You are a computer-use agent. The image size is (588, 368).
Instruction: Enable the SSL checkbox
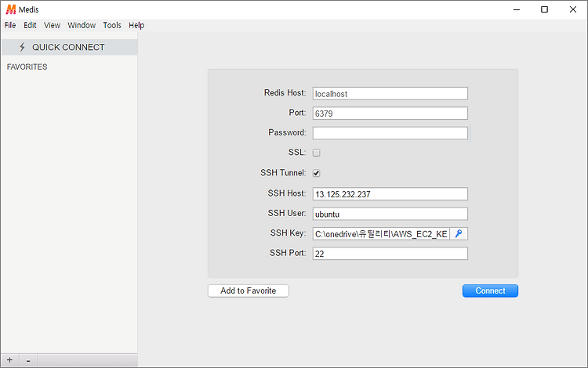317,153
